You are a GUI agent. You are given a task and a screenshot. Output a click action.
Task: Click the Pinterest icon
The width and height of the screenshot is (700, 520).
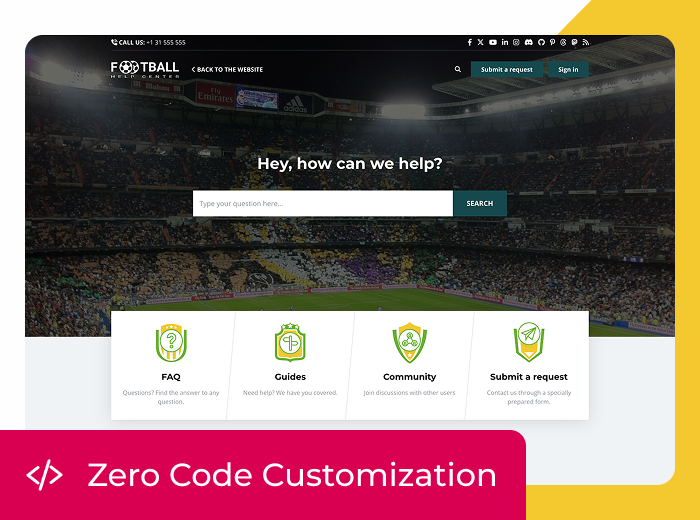coord(553,42)
